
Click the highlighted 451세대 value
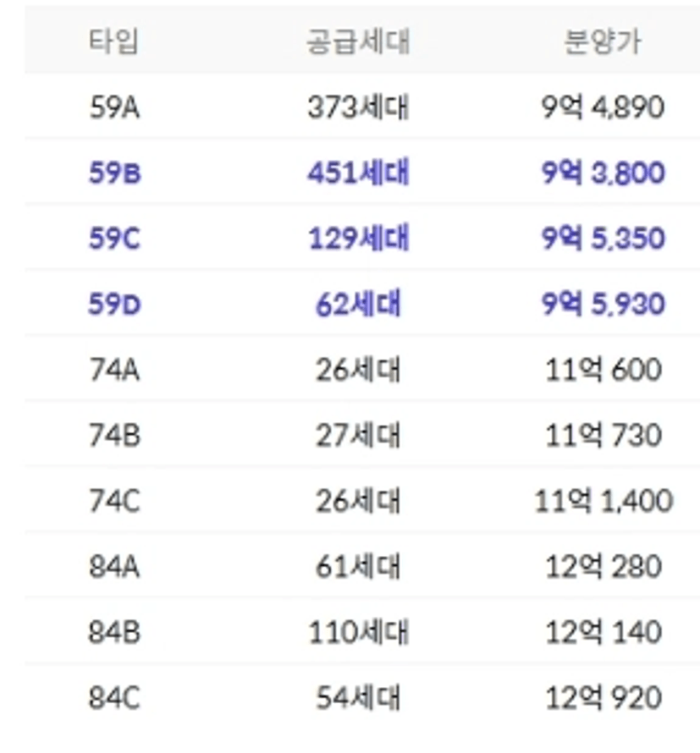point(357,173)
